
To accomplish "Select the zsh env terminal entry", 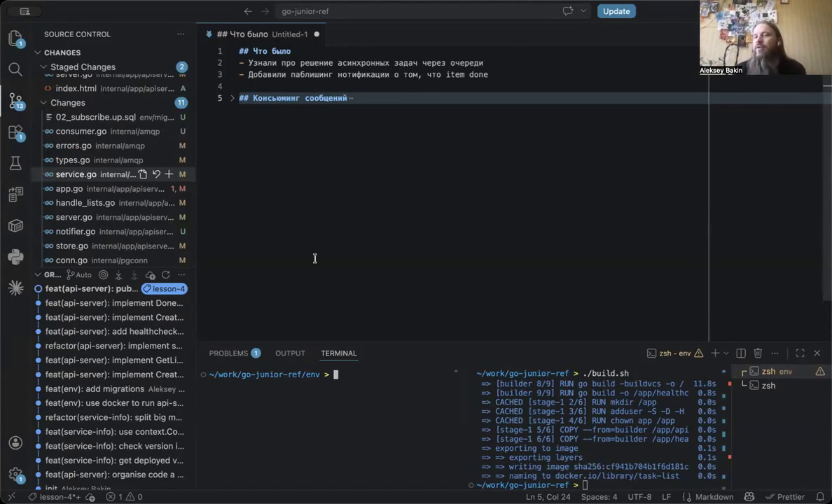I will (x=781, y=372).
